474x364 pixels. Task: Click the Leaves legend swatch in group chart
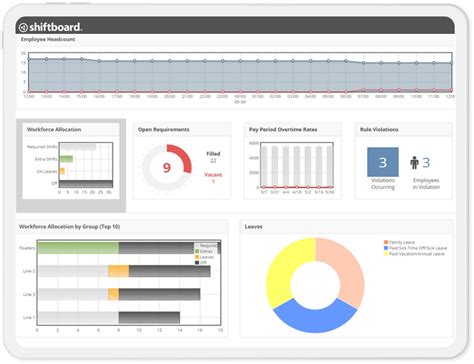coord(197,257)
